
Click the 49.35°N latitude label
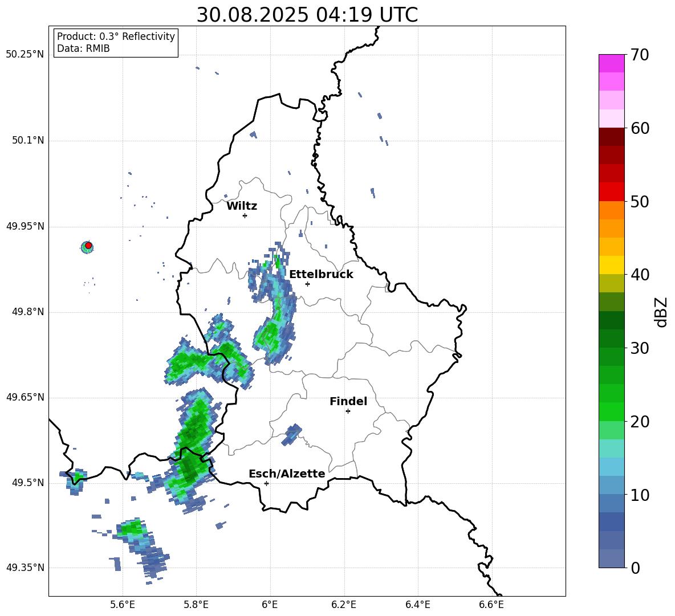point(25,568)
